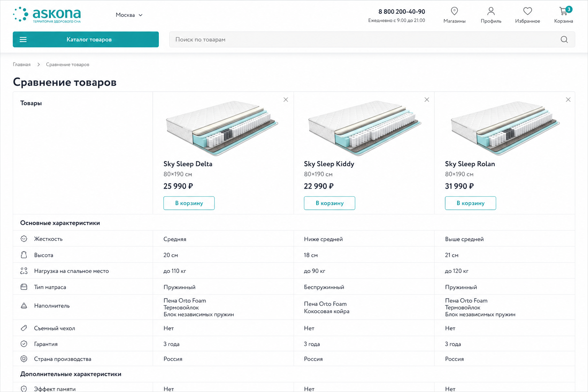Click the 18 см height value
Image resolution: width=588 pixels, height=392 pixels.
pyautogui.click(x=311, y=255)
